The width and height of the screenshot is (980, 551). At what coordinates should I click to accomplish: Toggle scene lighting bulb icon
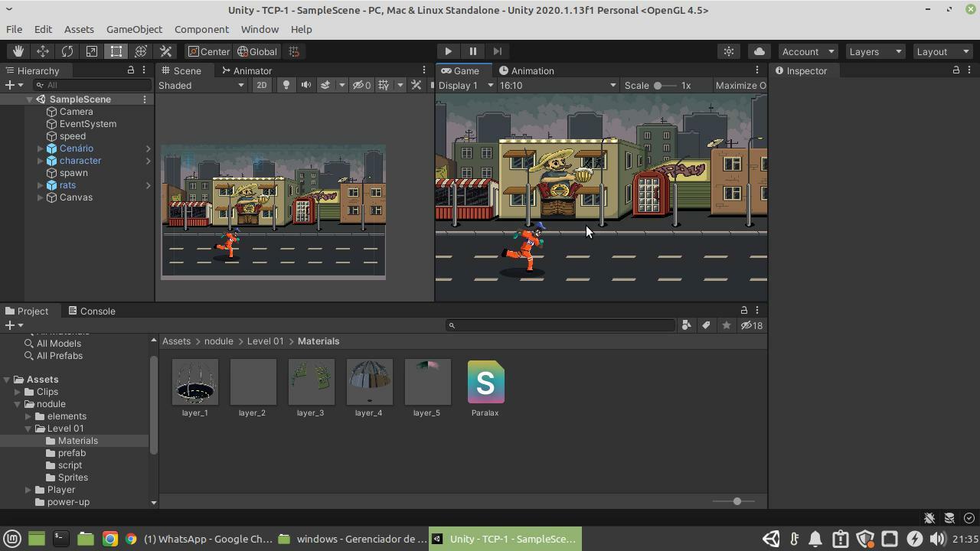point(286,85)
